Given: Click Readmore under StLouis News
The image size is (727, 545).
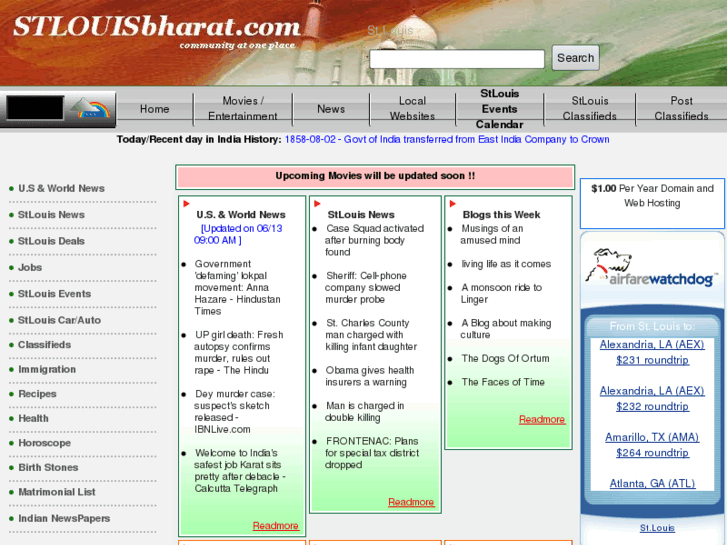Looking at the screenshot, I should point(411,502).
